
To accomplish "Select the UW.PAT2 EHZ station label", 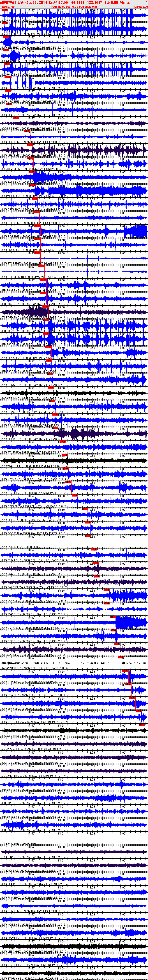I will (x=33, y=183).
